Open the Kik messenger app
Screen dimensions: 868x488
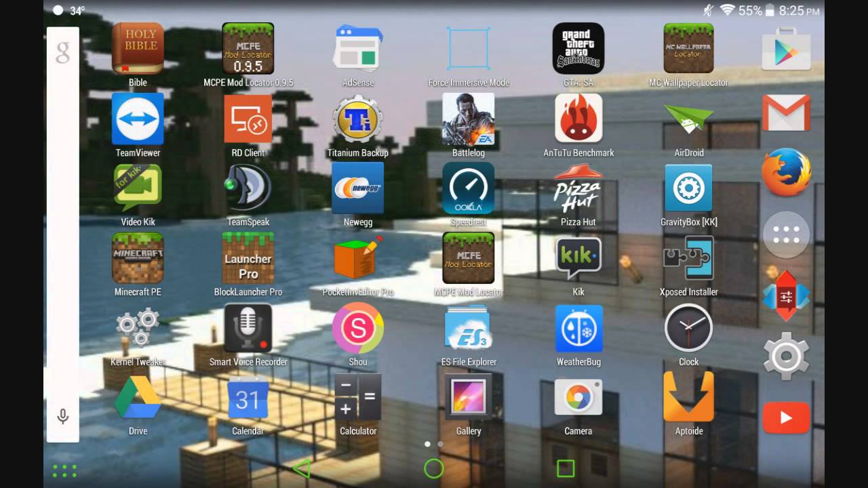pyautogui.click(x=578, y=258)
